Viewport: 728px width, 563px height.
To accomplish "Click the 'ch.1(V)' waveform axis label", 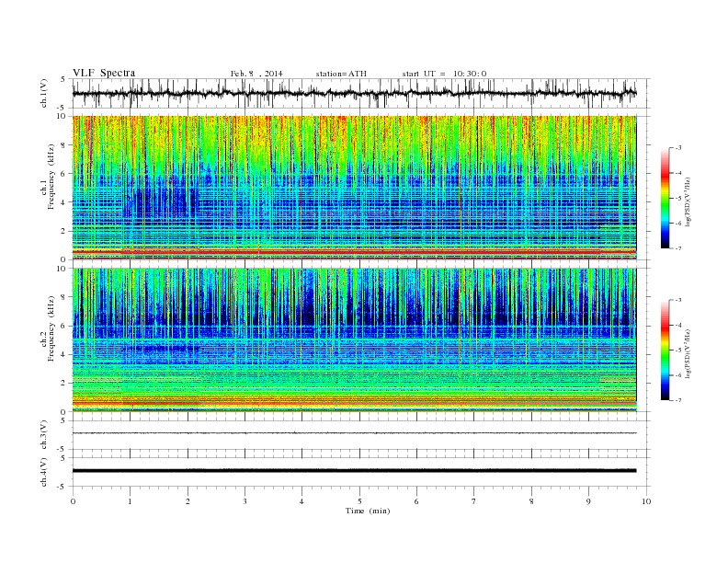I will [44, 93].
